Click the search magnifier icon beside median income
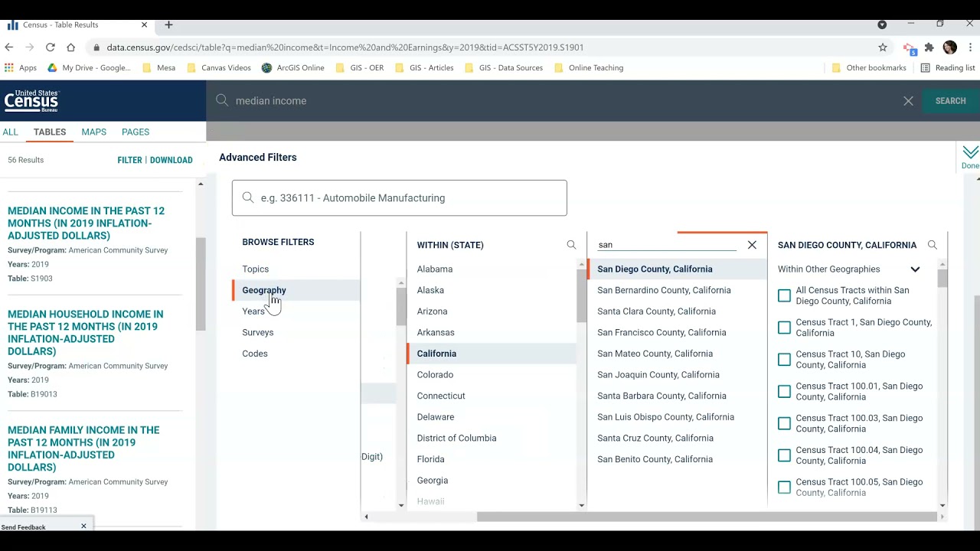This screenshot has height=551, width=980. (222, 100)
